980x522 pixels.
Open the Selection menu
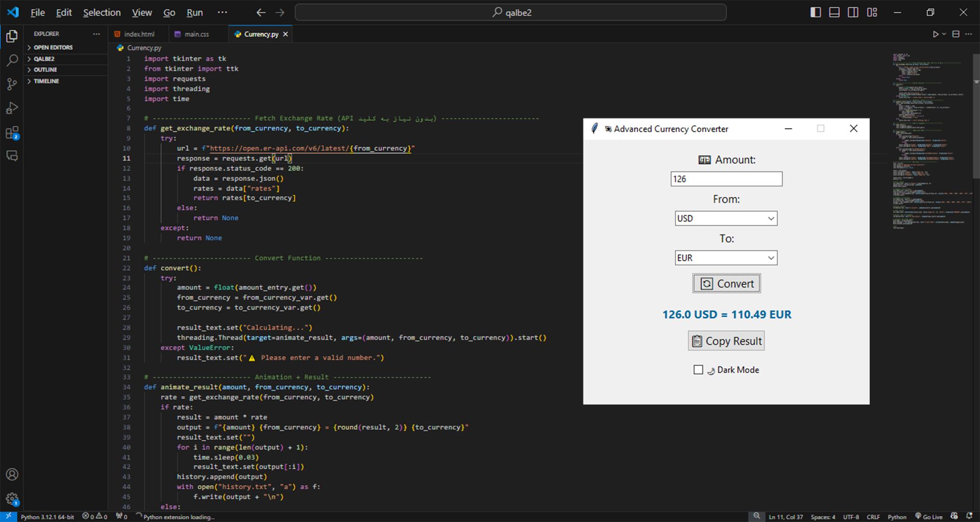point(102,13)
